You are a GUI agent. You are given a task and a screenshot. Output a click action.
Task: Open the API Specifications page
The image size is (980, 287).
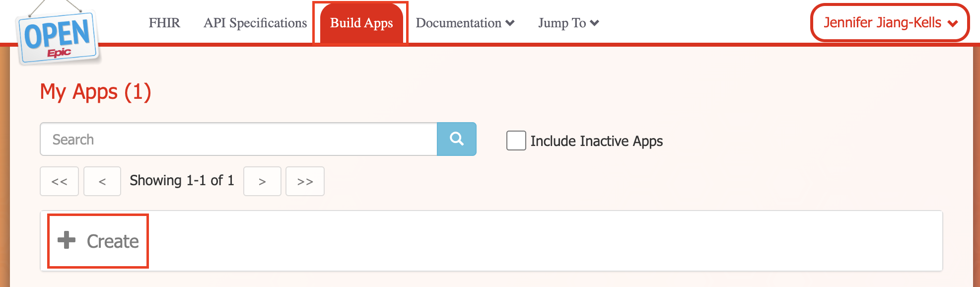click(255, 23)
